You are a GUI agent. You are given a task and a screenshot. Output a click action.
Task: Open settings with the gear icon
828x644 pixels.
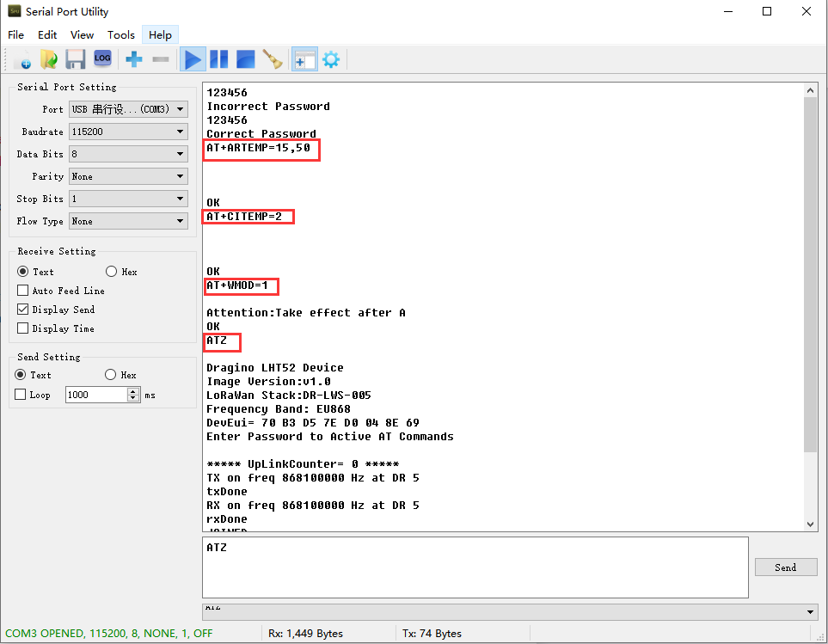331,59
